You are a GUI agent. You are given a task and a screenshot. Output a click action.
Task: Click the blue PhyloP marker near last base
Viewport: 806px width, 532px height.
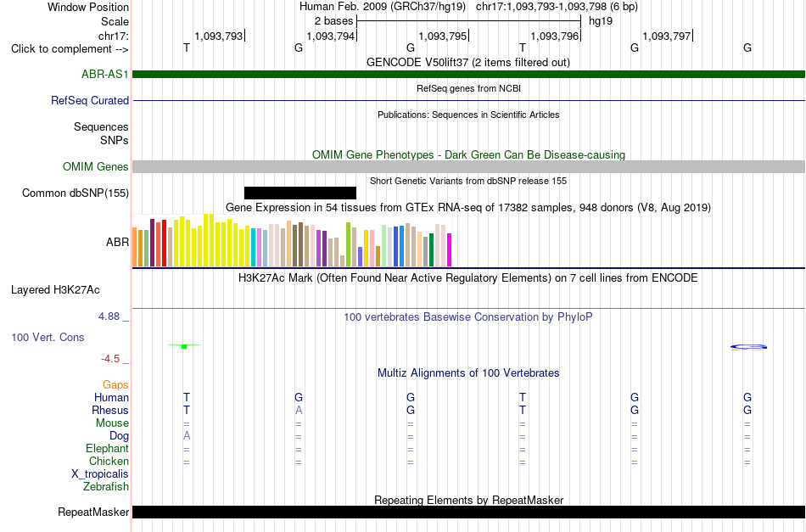click(x=748, y=347)
